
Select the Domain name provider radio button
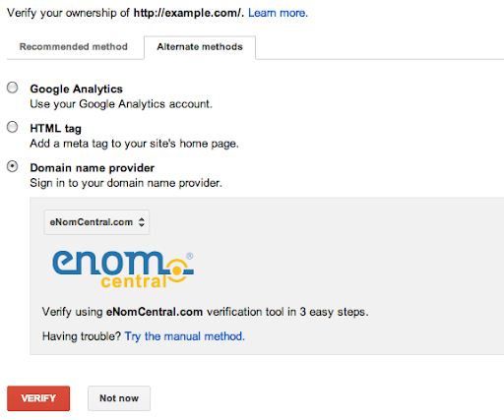pos(13,166)
